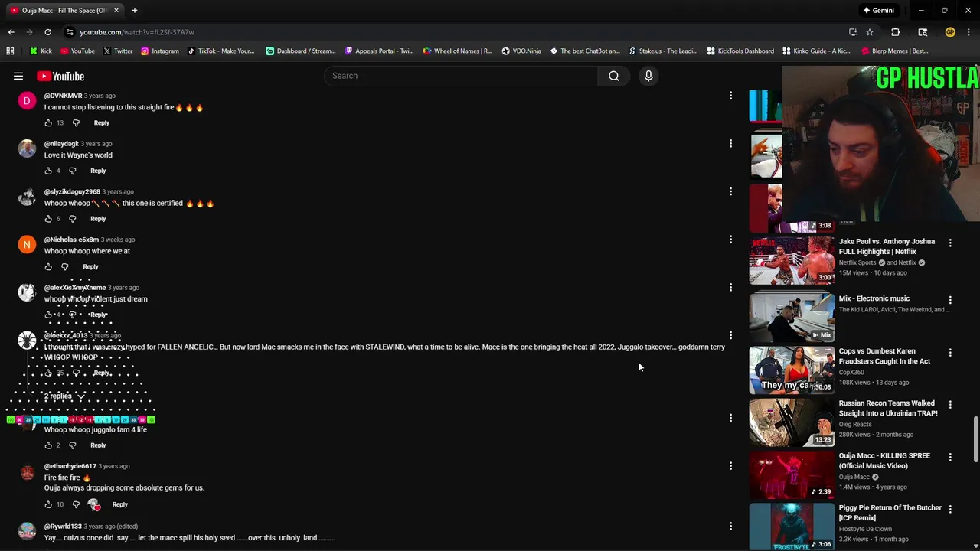Open options menu for @alexXisXmyXname comment
This screenshot has height=551, width=980.
(x=730, y=287)
